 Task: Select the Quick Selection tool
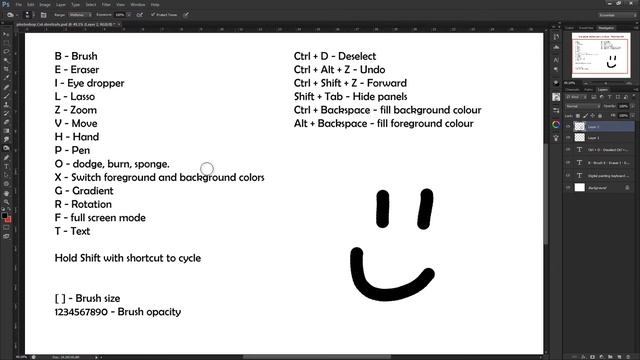6,60
